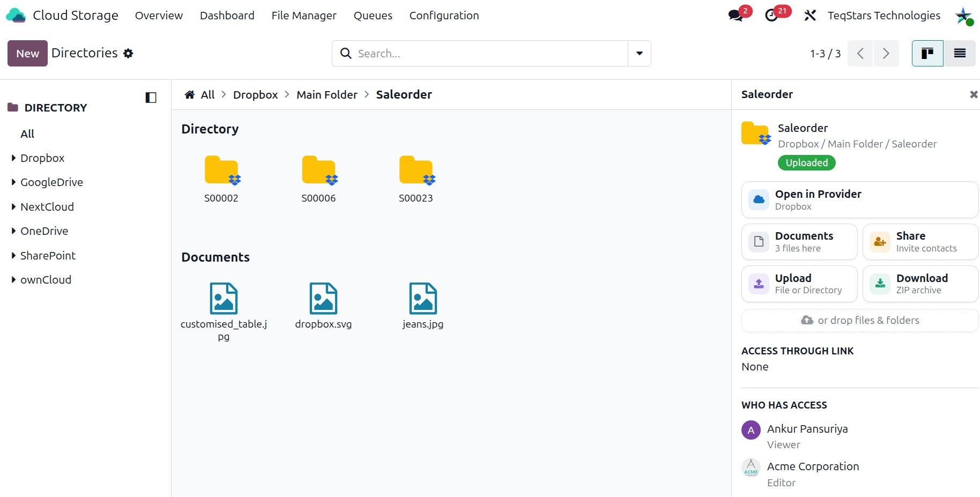980x497 pixels.
Task: Open the Dashboard menu
Action: click(227, 16)
